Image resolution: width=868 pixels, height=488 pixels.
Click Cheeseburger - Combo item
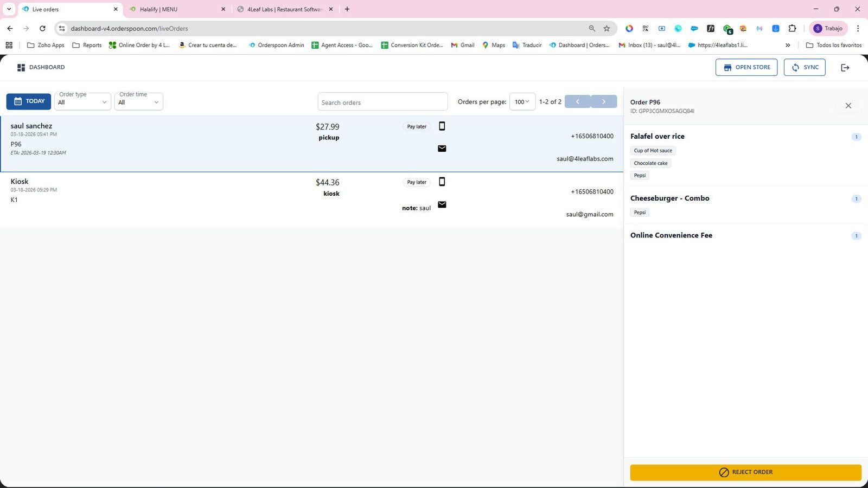pyautogui.click(x=670, y=198)
